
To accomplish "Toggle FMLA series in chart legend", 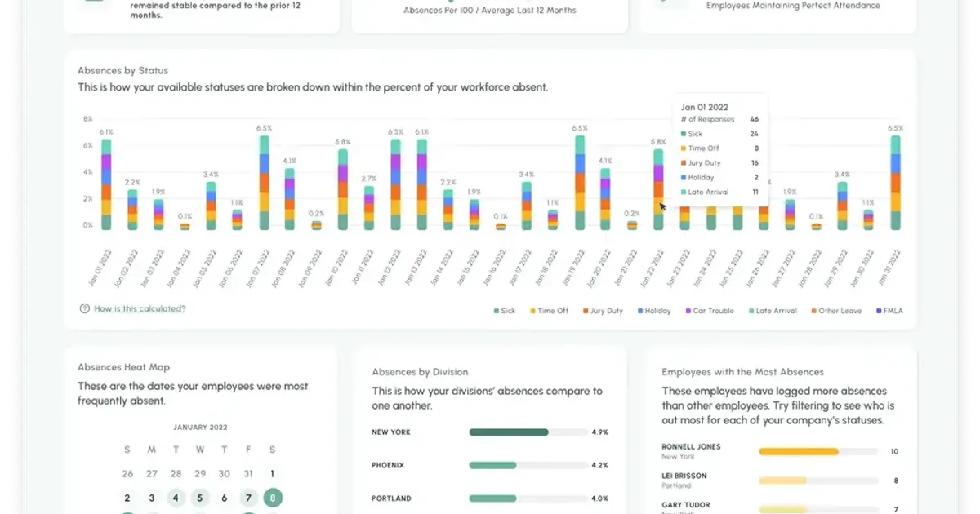I will (x=889, y=311).
